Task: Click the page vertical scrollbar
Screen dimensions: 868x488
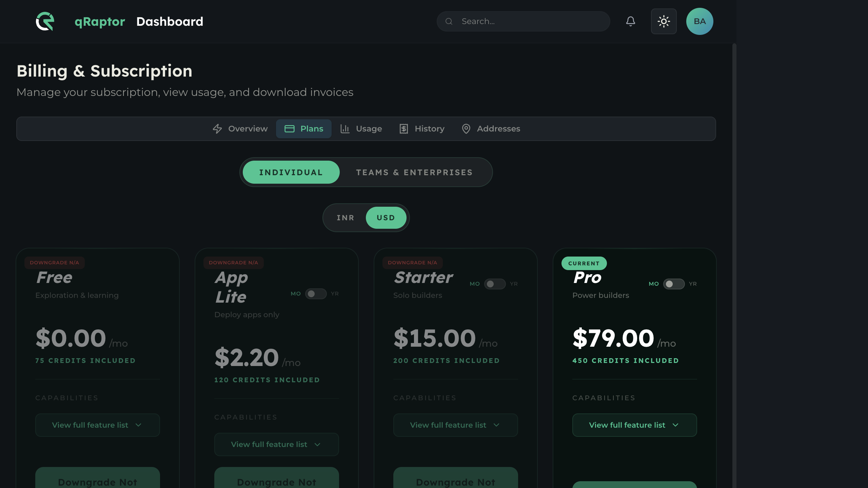Action: coord(734,266)
